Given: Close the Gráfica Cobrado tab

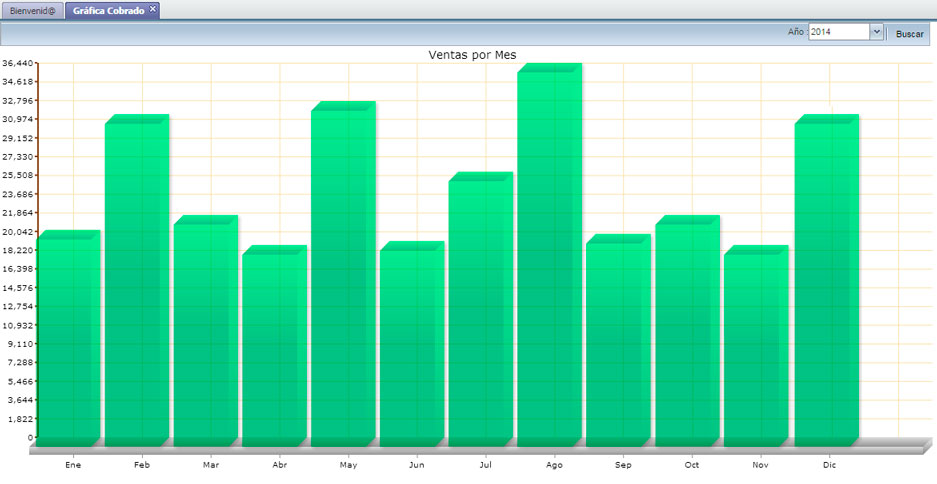Looking at the screenshot, I should tap(152, 9).
